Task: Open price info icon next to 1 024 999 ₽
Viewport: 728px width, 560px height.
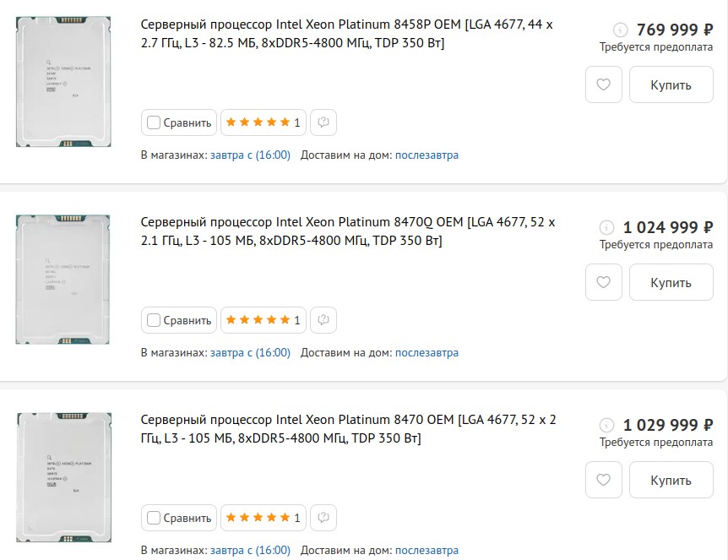Action: point(606,227)
